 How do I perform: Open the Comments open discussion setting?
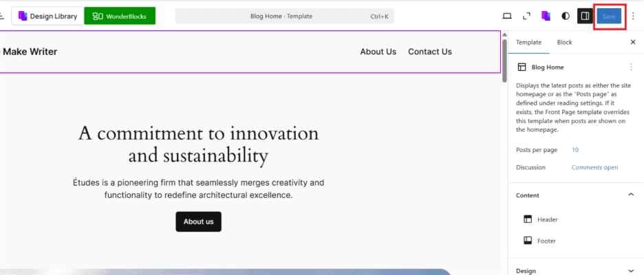[594, 167]
